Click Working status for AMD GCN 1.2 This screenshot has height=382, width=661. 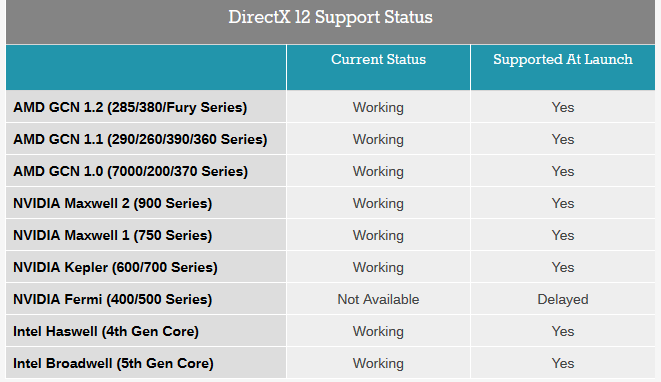click(x=378, y=107)
